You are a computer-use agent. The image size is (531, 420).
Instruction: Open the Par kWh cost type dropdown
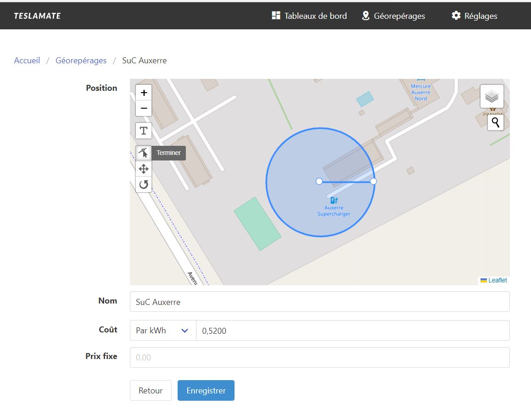[163, 330]
